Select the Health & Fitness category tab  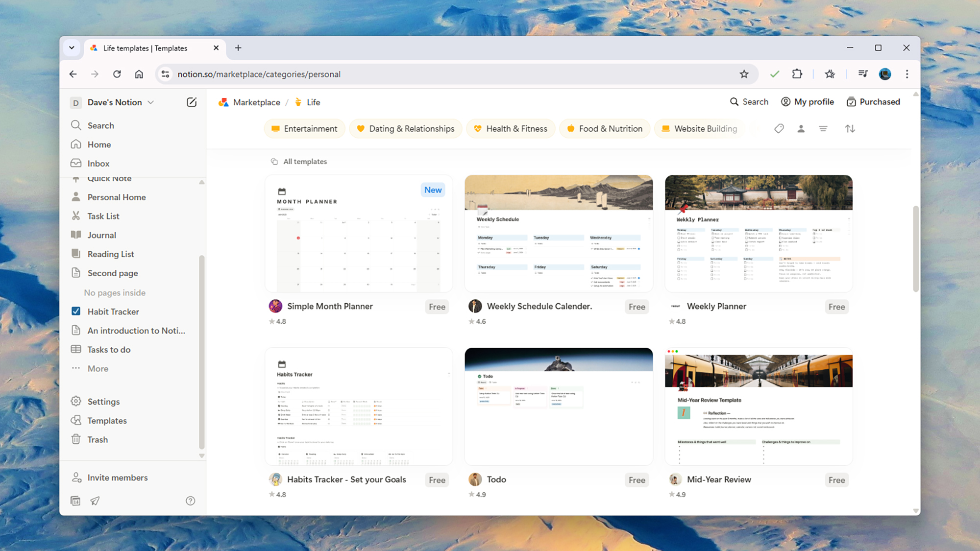[x=511, y=129]
